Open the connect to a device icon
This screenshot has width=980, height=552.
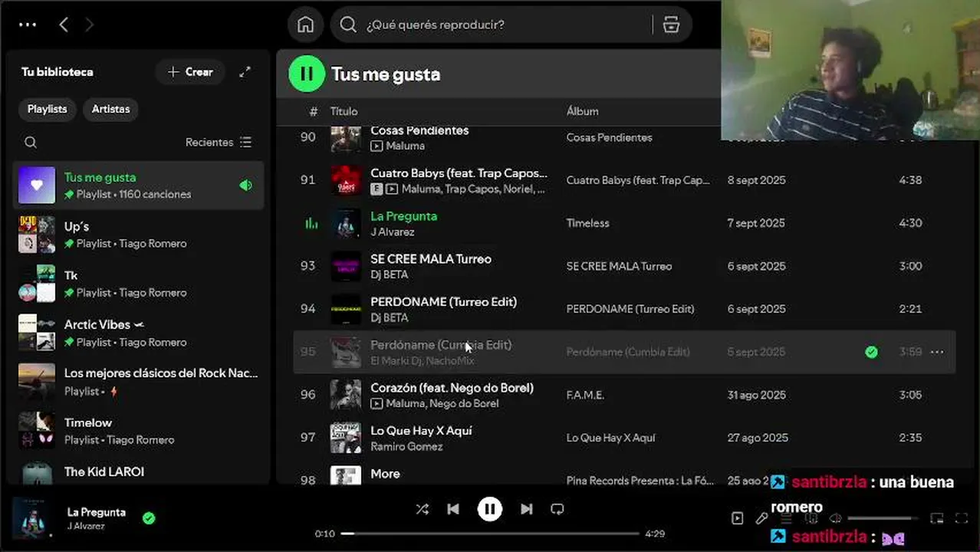click(x=811, y=518)
